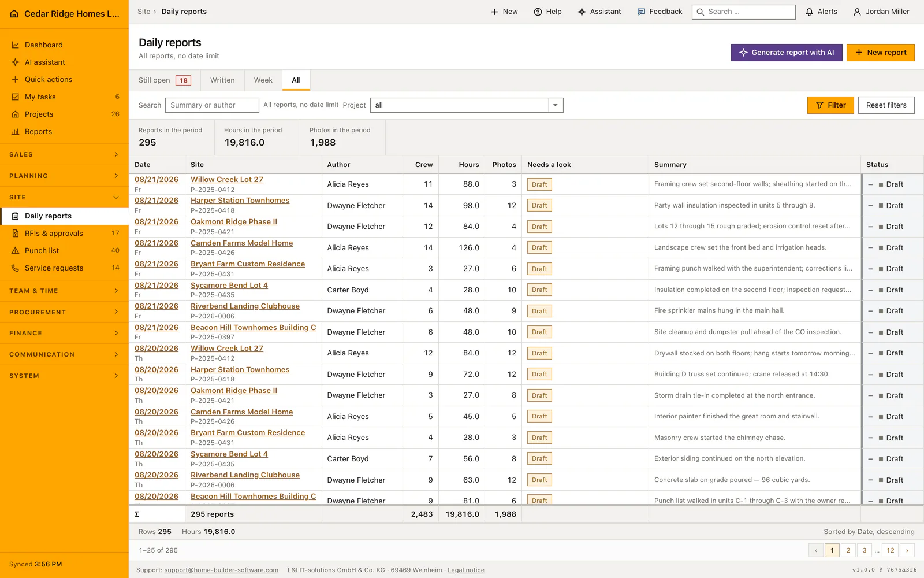
Task: Expand PROCUREMENT section
Action: point(64,312)
